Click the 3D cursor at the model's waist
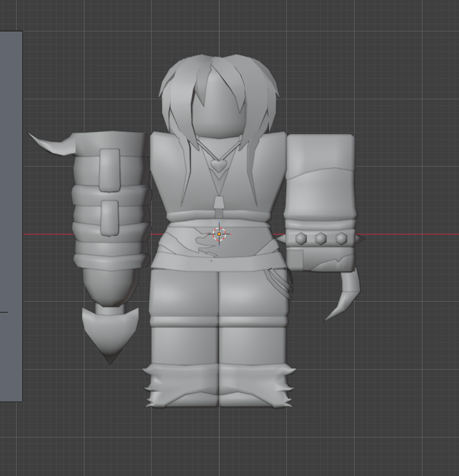This screenshot has height=476, width=459. click(x=219, y=234)
